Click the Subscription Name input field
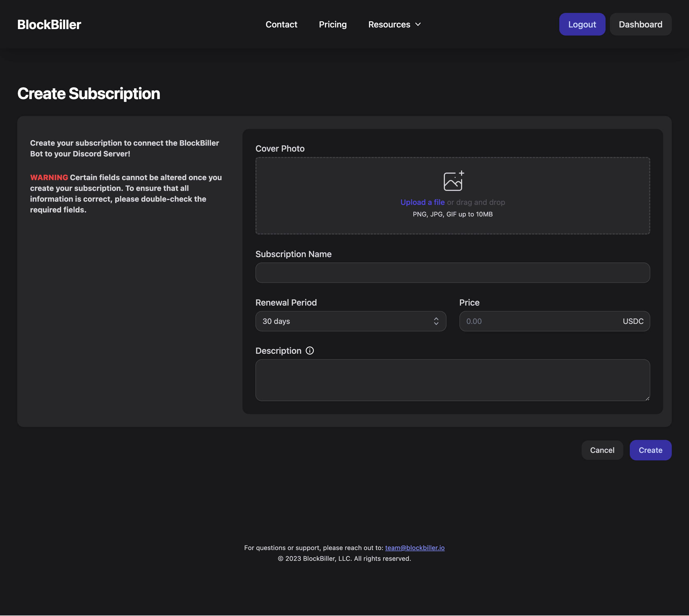The width and height of the screenshot is (689, 616). (452, 273)
